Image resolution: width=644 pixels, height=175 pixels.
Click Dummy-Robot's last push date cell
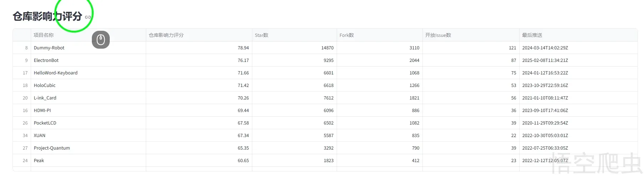point(545,48)
